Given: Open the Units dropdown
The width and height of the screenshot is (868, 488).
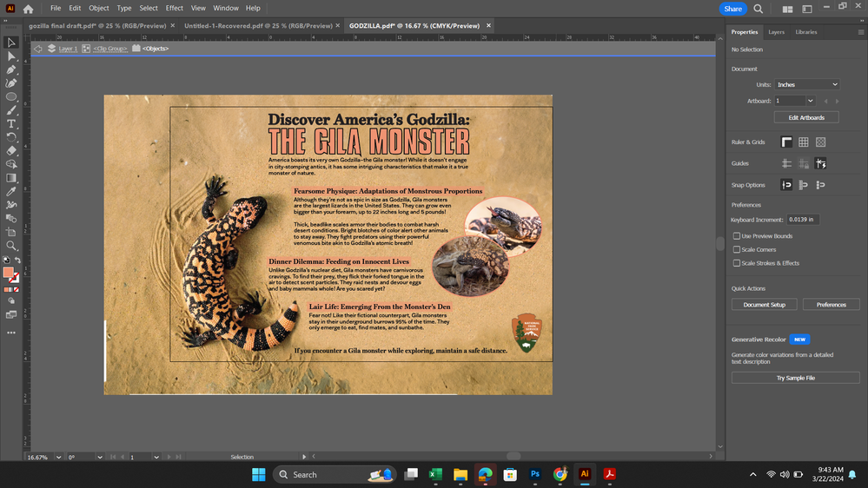Looking at the screenshot, I should [x=806, y=84].
